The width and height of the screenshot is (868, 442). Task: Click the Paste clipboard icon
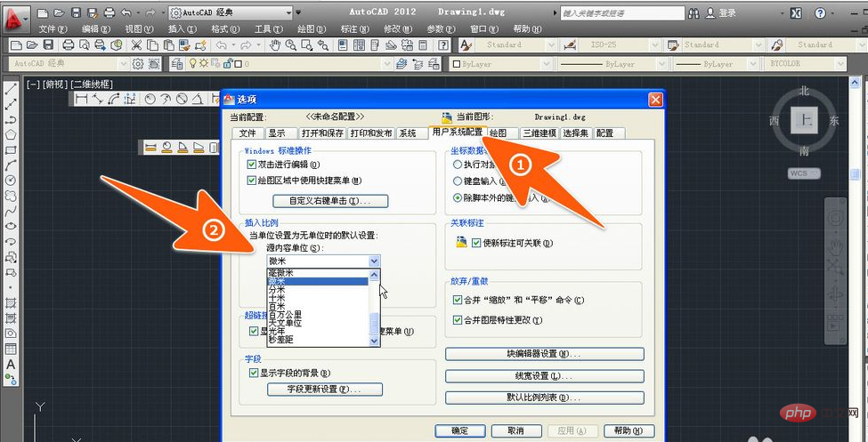coord(167,44)
